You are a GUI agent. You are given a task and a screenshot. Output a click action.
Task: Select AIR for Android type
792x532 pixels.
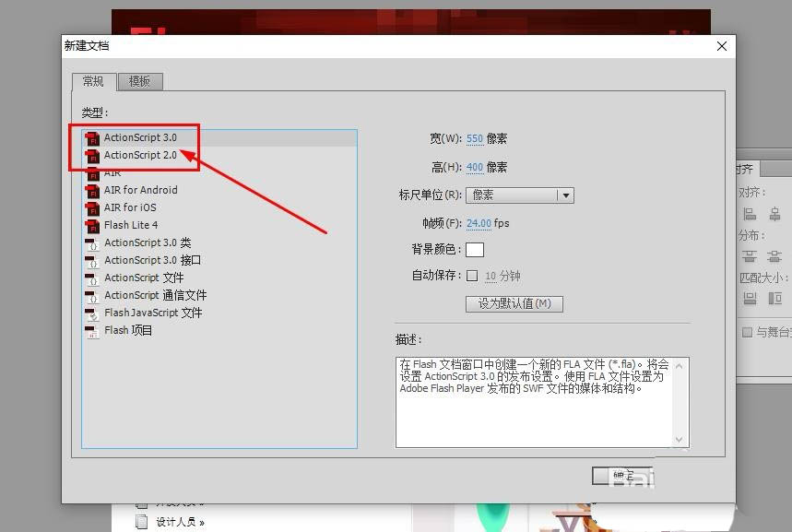tap(219, 190)
